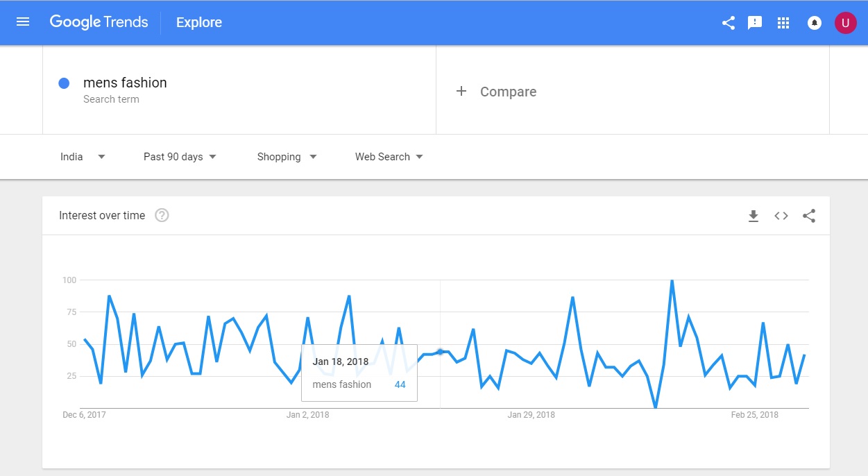Show help for Interest over time

click(162, 215)
